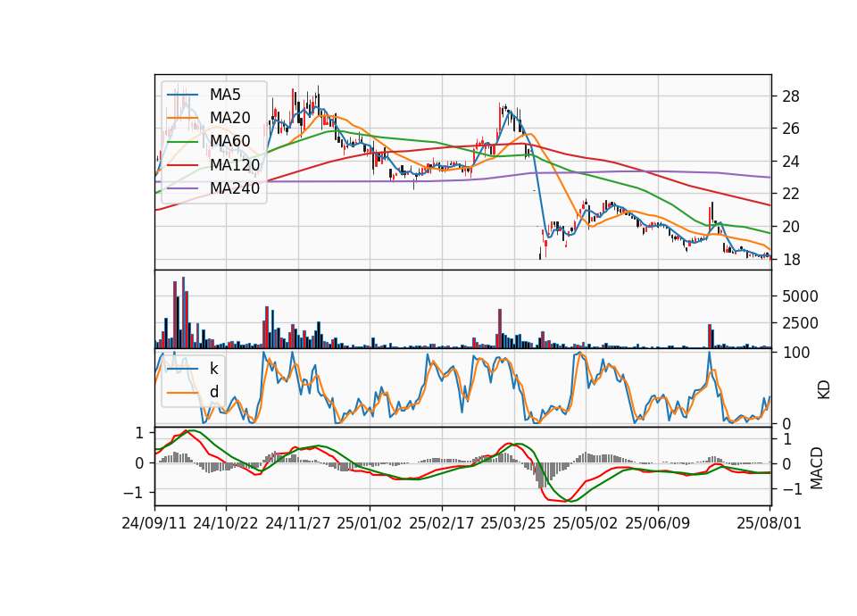Click the price axis value 22
This screenshot has width=857, height=616.
pos(791,194)
